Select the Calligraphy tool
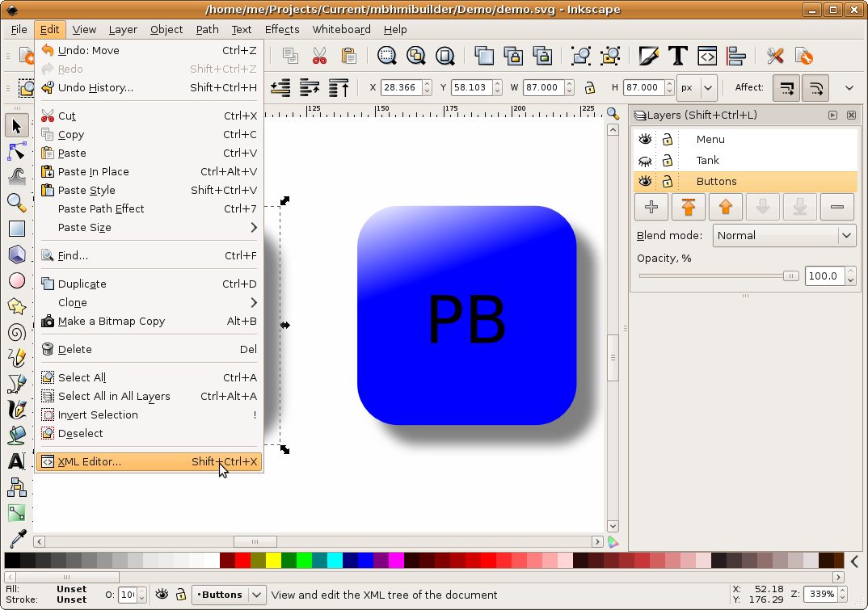This screenshot has width=868, height=610. (x=17, y=410)
